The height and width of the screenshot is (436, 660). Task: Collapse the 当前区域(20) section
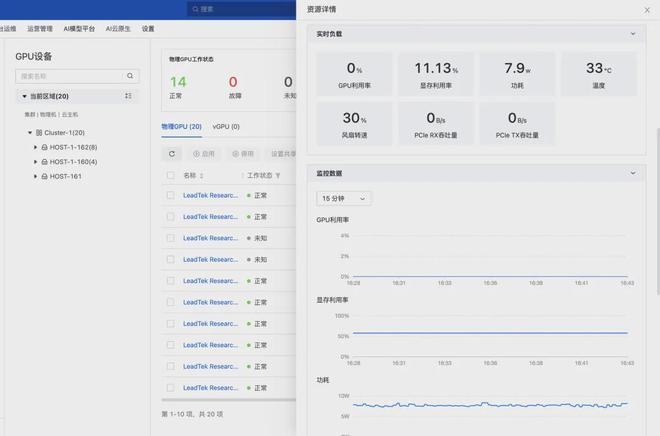point(24,96)
